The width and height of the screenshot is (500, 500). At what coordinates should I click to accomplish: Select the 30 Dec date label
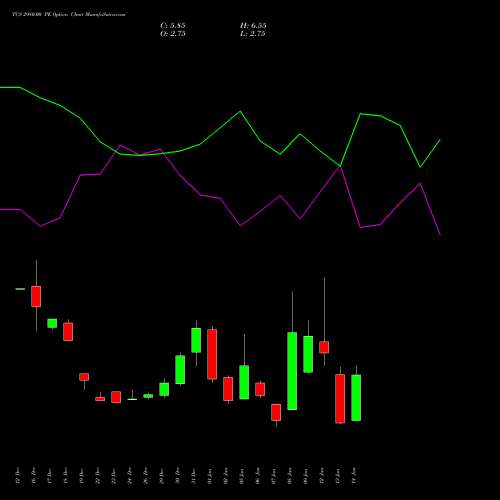pyautogui.click(x=178, y=475)
